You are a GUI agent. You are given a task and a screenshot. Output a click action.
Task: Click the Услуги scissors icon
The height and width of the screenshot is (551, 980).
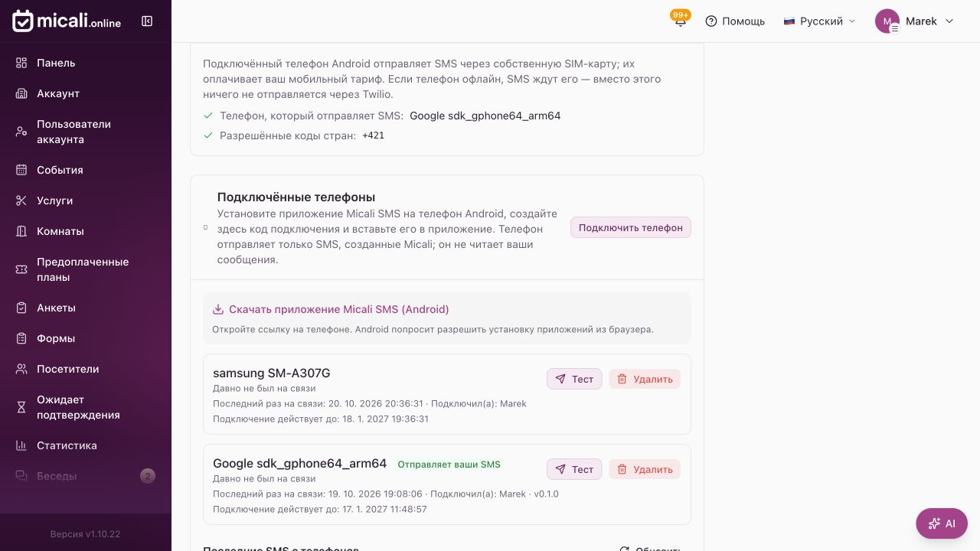(21, 201)
